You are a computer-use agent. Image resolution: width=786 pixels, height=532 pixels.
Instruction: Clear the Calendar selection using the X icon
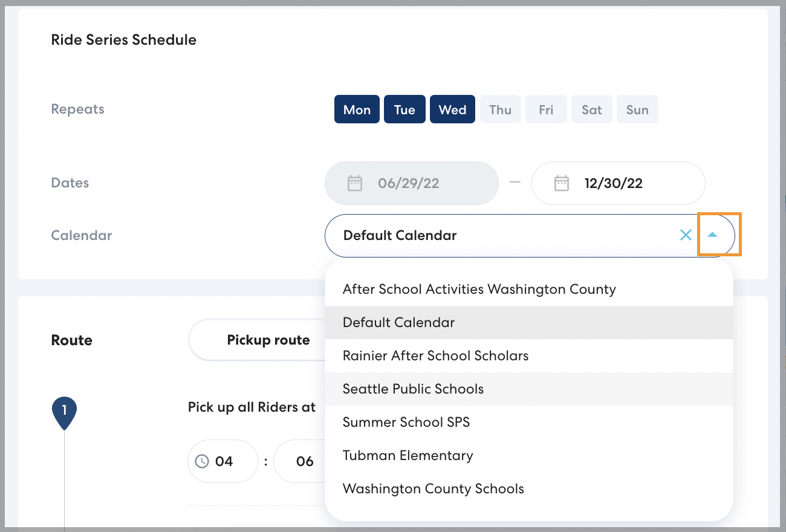pos(686,235)
